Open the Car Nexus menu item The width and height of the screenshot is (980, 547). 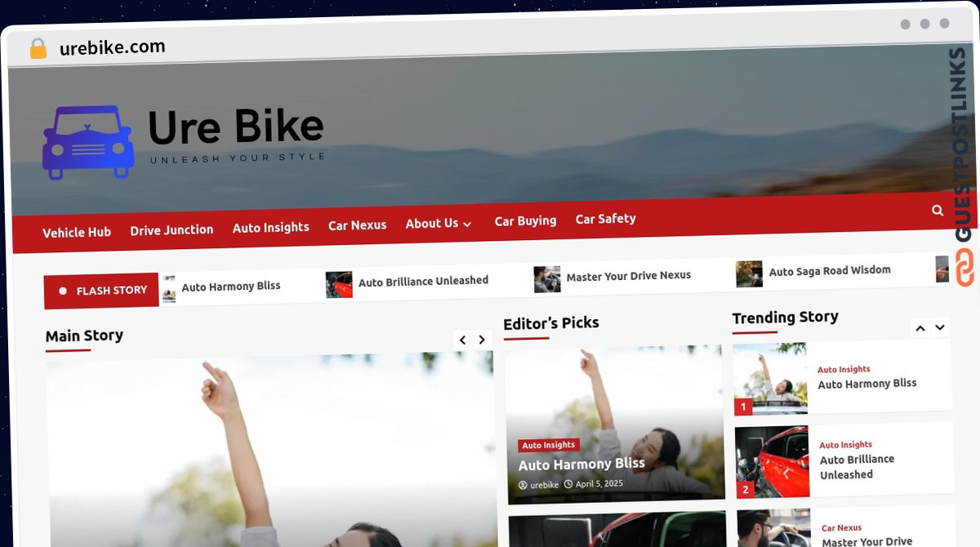point(357,225)
